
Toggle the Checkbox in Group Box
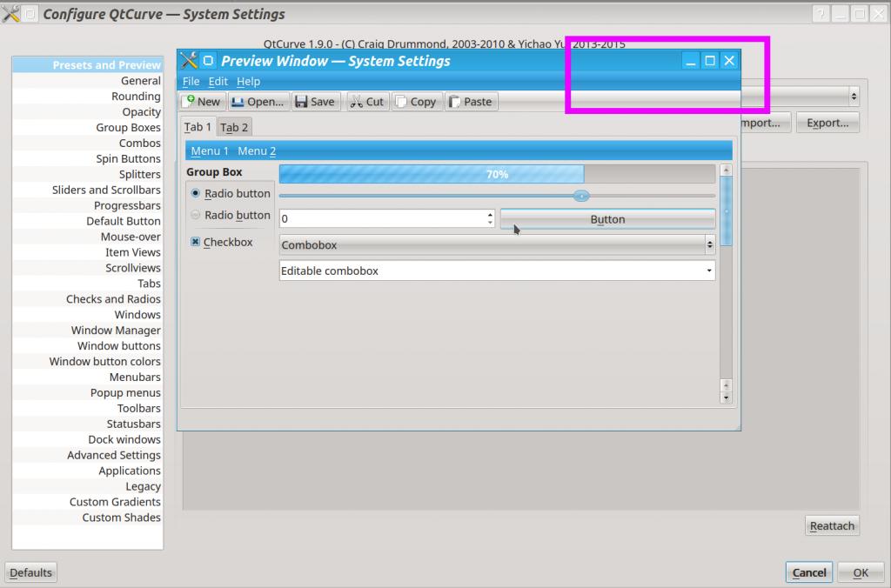196,242
